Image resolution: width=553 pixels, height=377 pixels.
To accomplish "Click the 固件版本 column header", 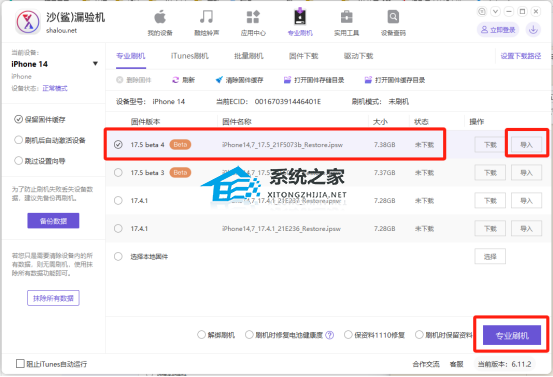I will (145, 122).
